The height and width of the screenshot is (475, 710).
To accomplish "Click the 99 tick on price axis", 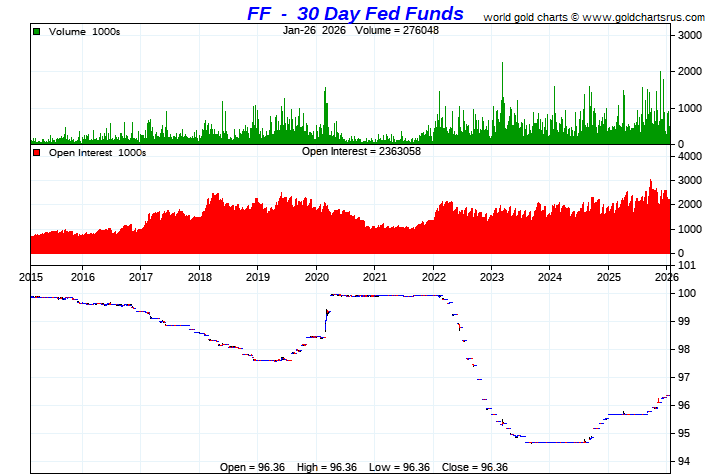I will click(684, 321).
